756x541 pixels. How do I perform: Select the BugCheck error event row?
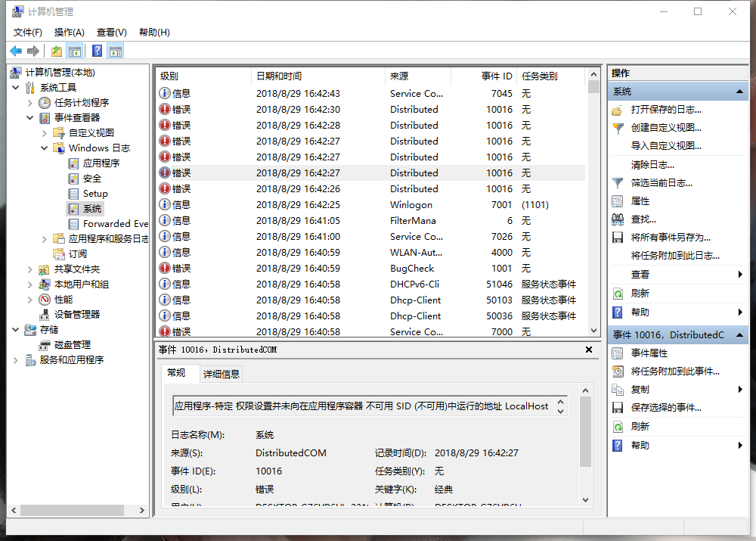tap(371, 269)
